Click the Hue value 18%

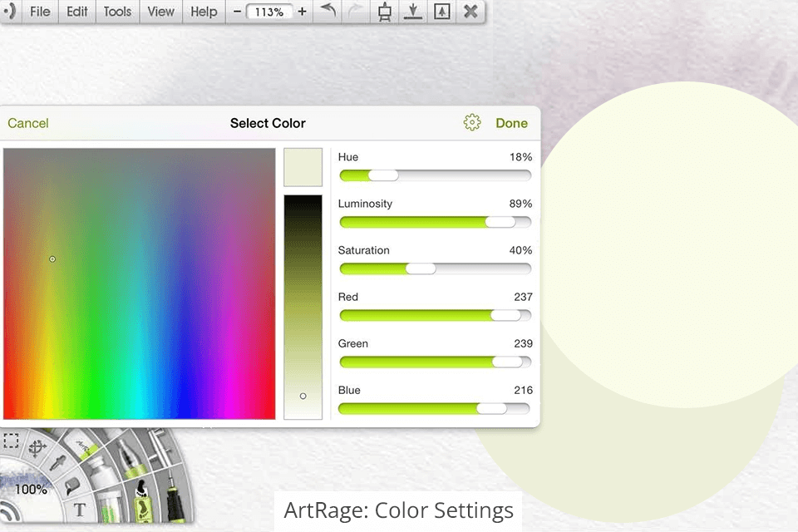pos(520,157)
